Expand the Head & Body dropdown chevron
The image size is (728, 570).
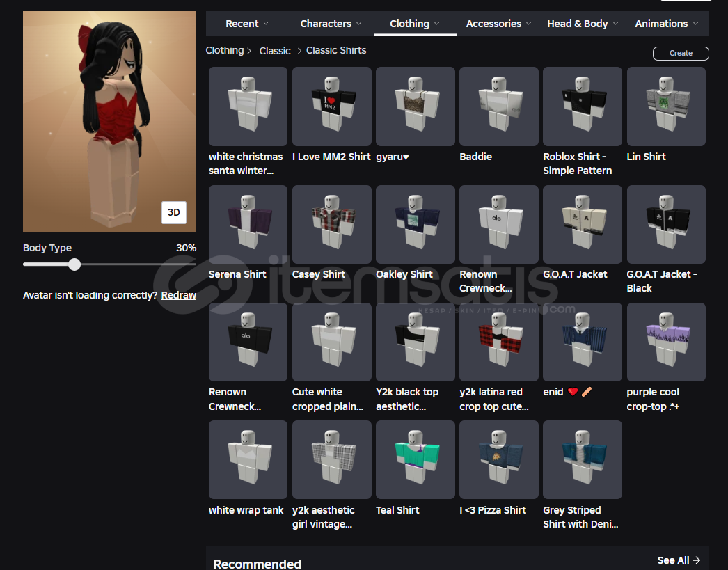[616, 24]
